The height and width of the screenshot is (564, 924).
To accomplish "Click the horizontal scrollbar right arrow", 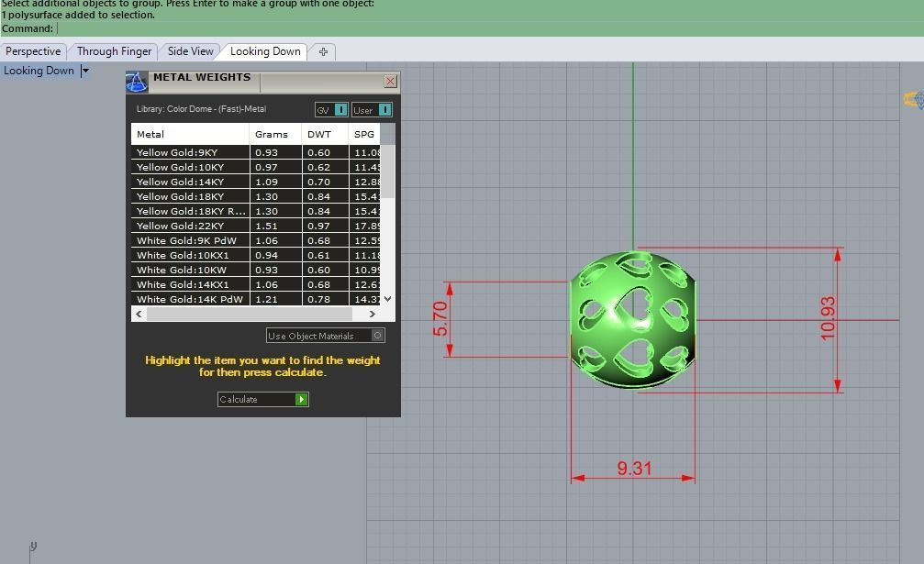I will tap(372, 314).
